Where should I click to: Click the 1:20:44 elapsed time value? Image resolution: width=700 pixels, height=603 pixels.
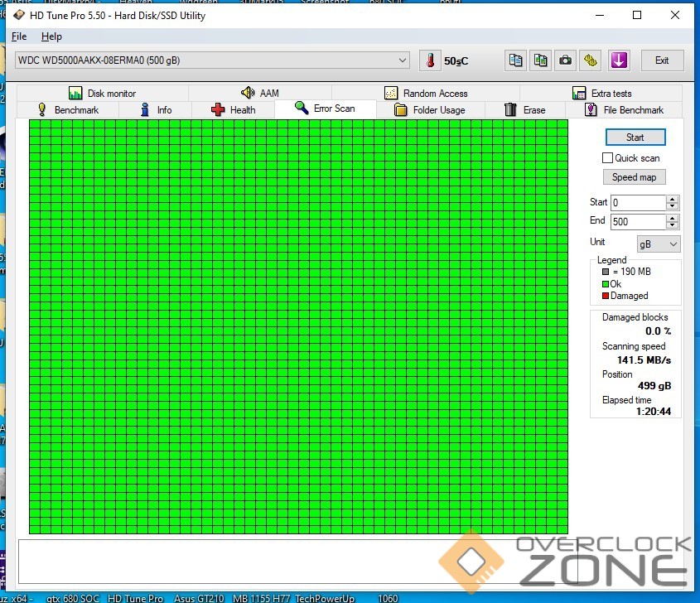653,411
